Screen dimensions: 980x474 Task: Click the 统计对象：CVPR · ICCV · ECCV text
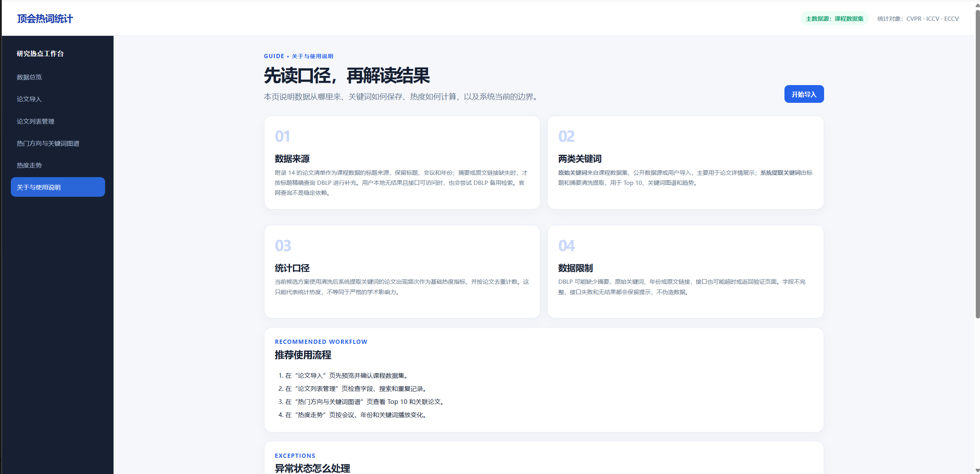point(918,18)
